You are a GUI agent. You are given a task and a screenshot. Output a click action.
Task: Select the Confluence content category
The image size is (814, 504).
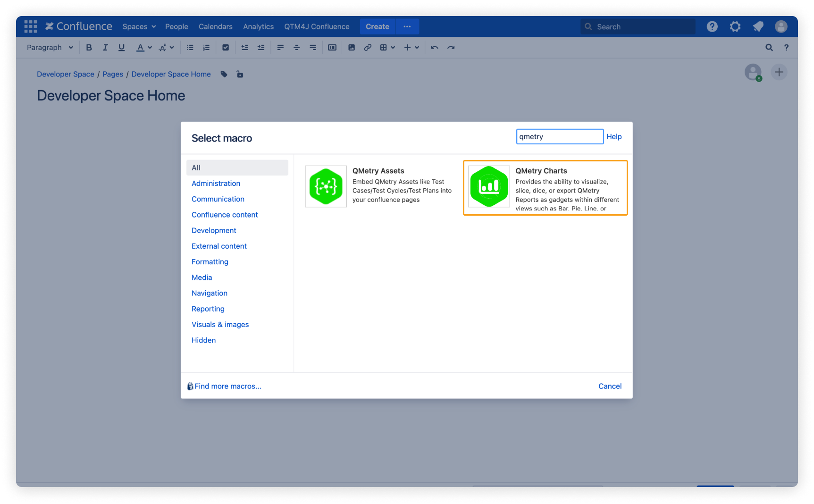[x=225, y=215]
